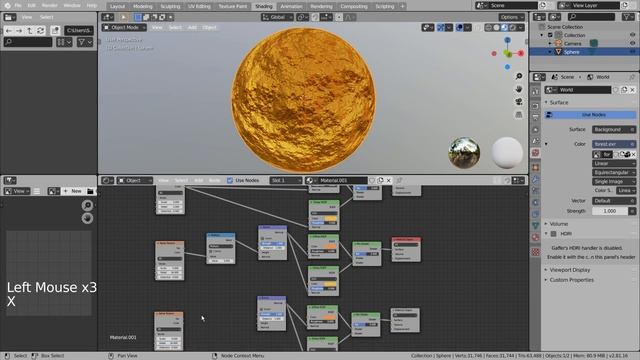Viewport: 640px width, 360px height.
Task: Toggle viewport gizmo visibility button
Action: click(441, 27)
